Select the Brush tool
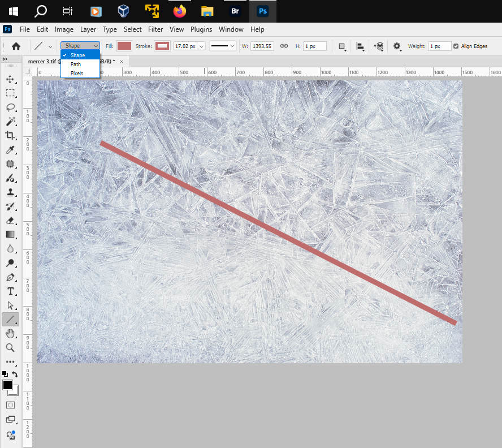The image size is (502, 448). coord(10,178)
